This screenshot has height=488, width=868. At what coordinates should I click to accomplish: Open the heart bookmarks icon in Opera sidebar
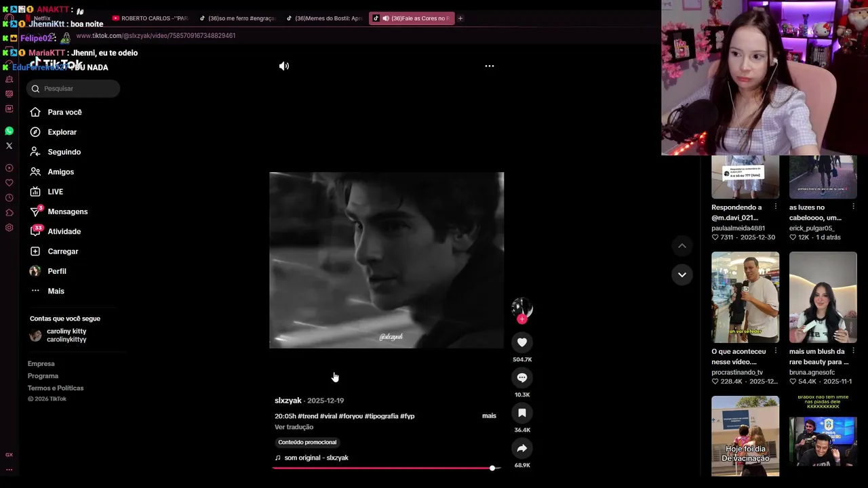[x=9, y=183]
